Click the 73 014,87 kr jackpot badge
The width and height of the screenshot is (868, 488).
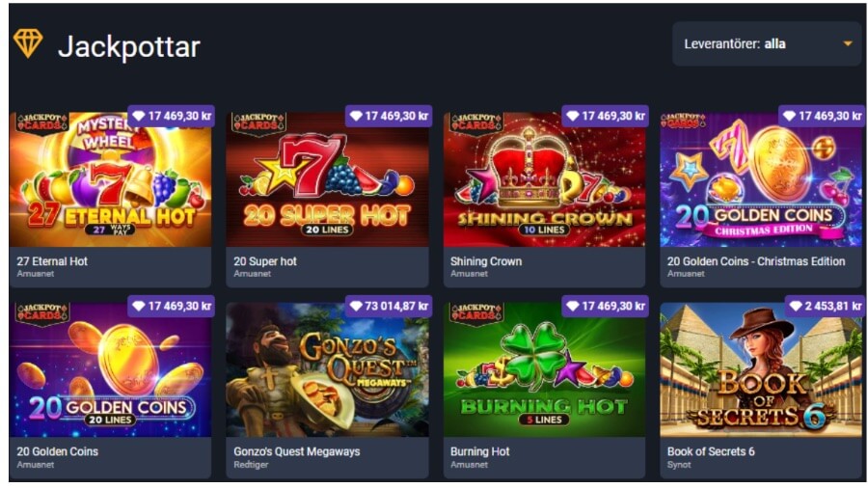pyautogui.click(x=389, y=306)
